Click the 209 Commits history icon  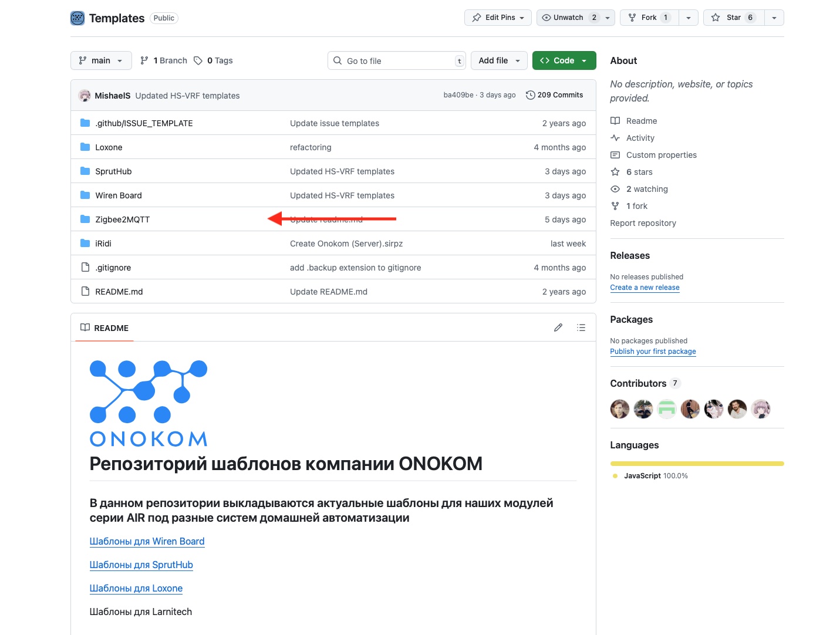[x=530, y=95]
